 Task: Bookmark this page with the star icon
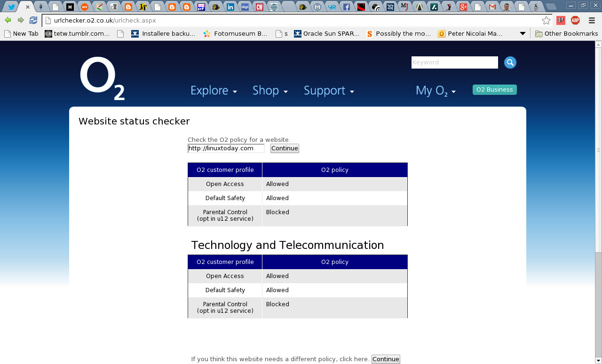coord(546,20)
